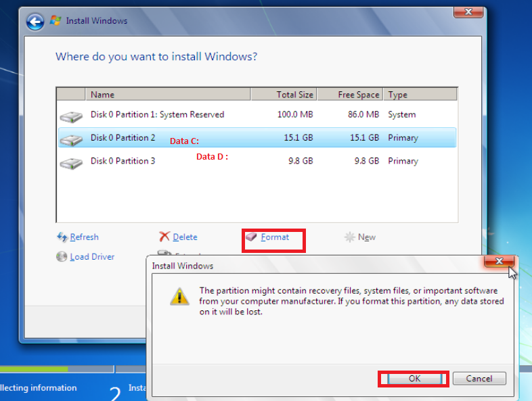The width and height of the screenshot is (532, 401).
Task: Click the eraser Format icon
Action: tap(251, 237)
